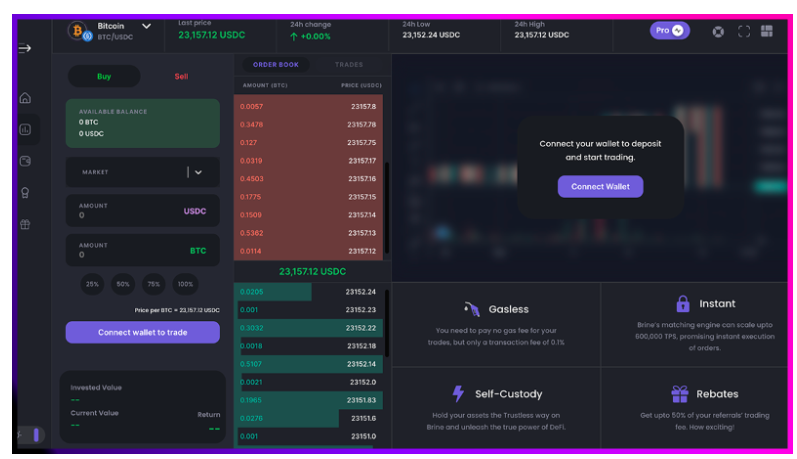
Task: Open the grid layout icon
Action: click(767, 31)
